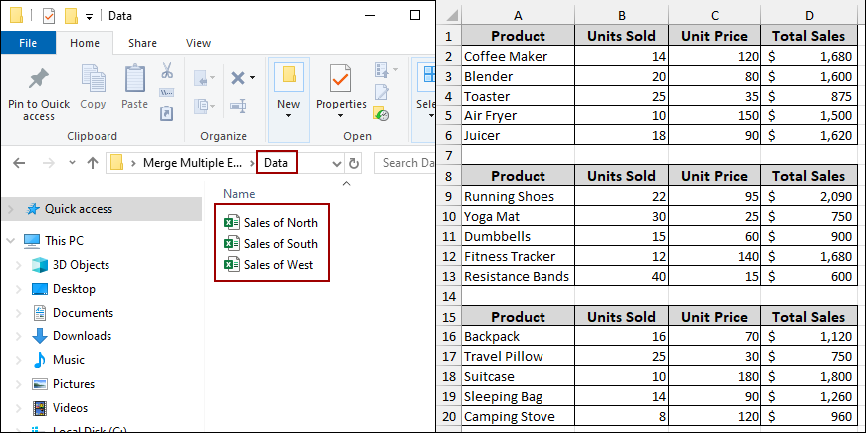Image resolution: width=868 pixels, height=434 pixels.
Task: Click the Search Data input field
Action: 408,163
